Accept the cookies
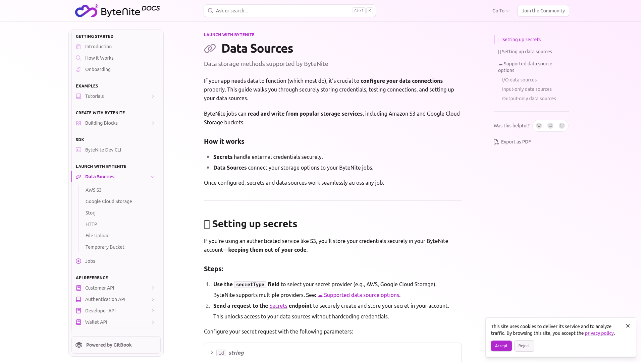 [x=501, y=346]
